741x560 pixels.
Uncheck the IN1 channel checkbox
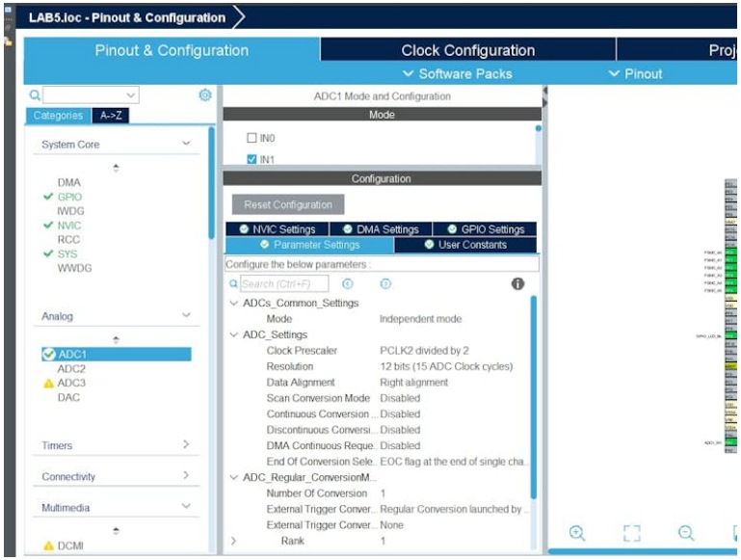point(252,160)
